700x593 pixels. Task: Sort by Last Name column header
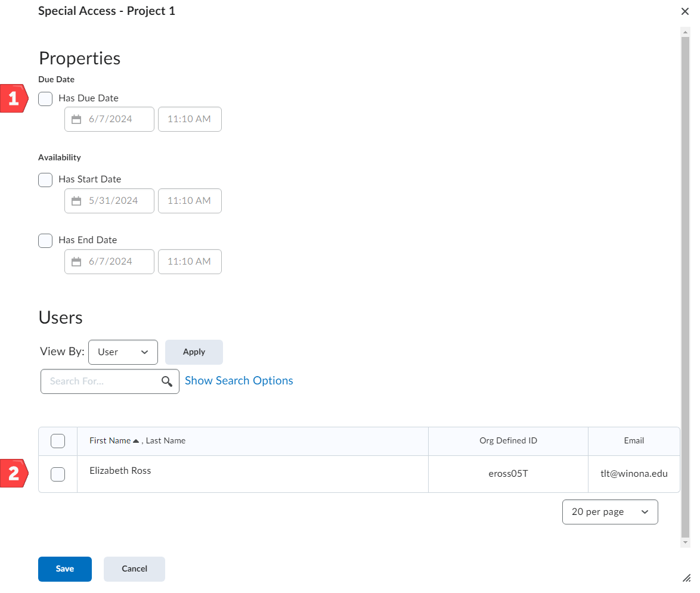[x=165, y=441]
